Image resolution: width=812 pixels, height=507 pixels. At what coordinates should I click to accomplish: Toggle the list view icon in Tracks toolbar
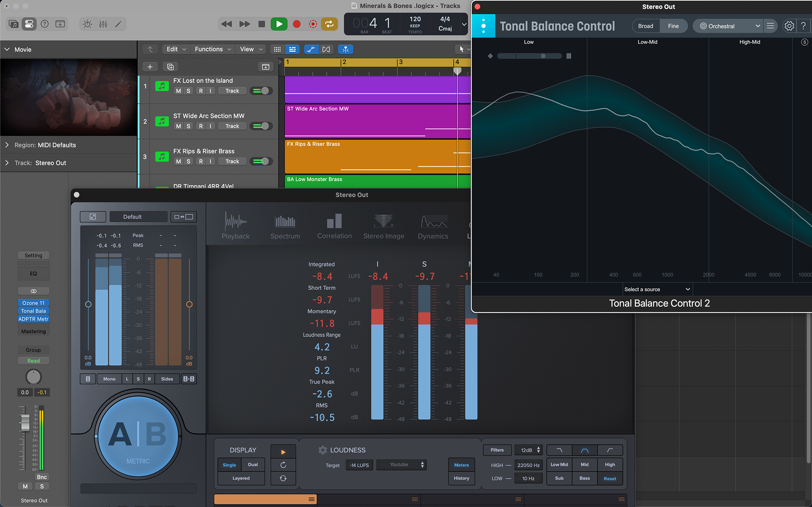click(x=292, y=50)
